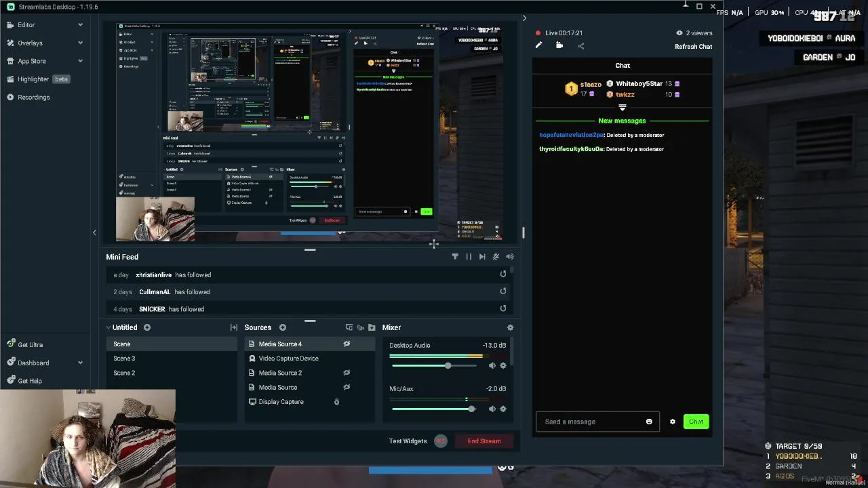Viewport: 868px width, 488px height.
Task: Click the green Chat send button
Action: [696, 422]
